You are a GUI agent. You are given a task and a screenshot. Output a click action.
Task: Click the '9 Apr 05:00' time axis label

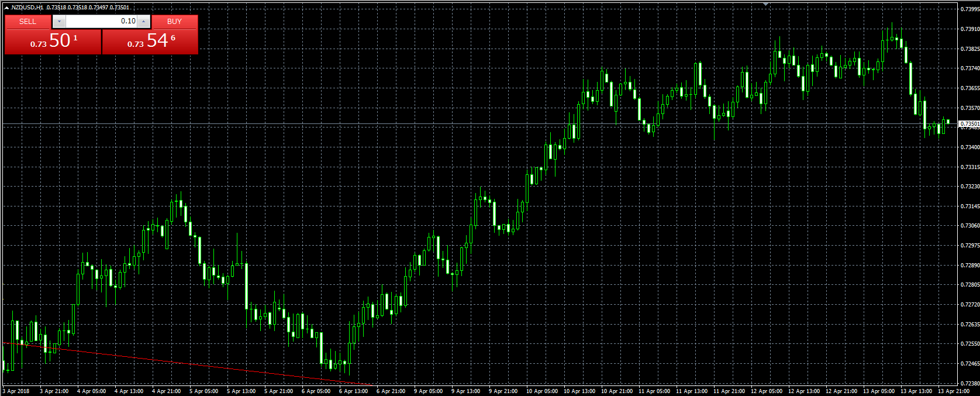click(429, 391)
